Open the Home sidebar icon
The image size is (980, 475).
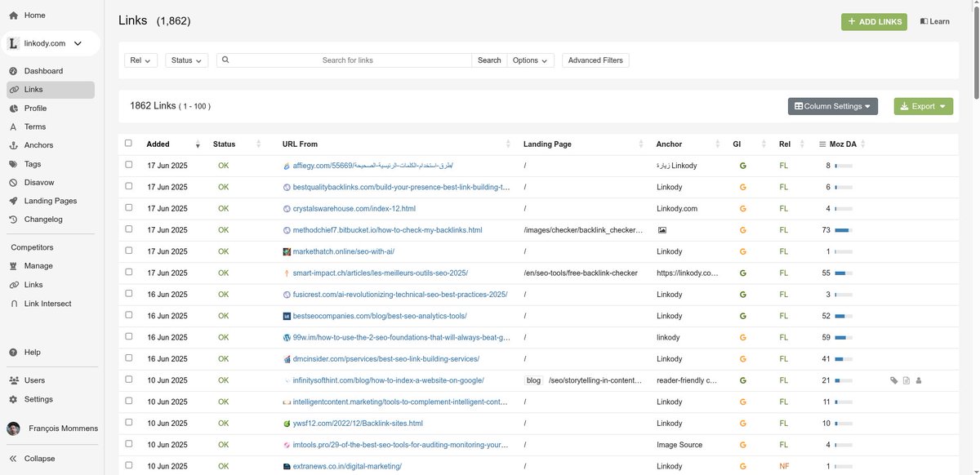13,16
